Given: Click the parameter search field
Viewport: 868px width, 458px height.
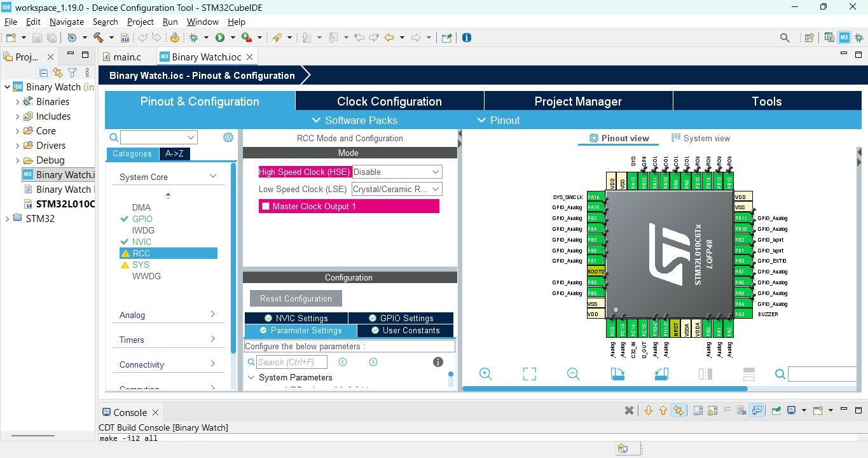Looking at the screenshot, I should [x=292, y=362].
